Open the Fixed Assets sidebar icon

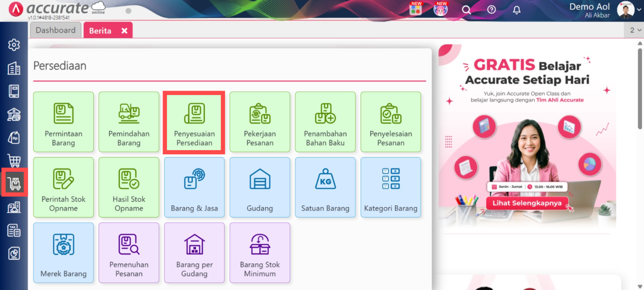(14, 207)
